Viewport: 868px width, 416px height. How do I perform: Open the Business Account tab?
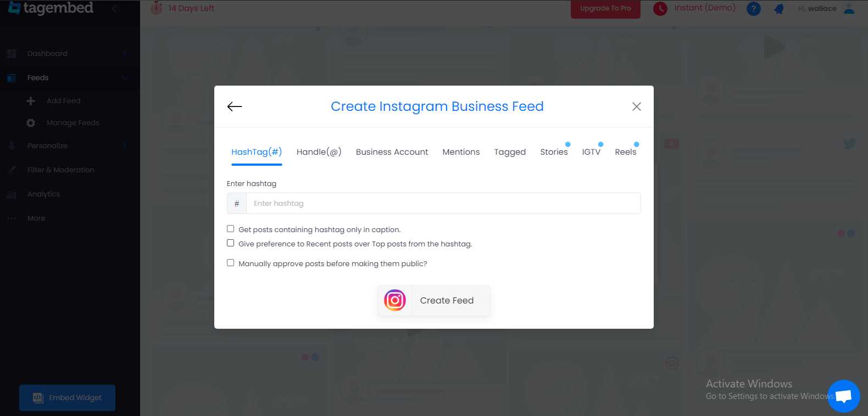pyautogui.click(x=392, y=152)
